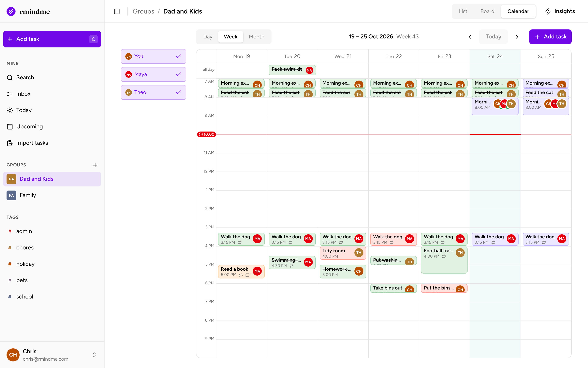Open the Football training task on Friday
Image resolution: width=588 pixels, height=368 pixels.
tap(444, 260)
